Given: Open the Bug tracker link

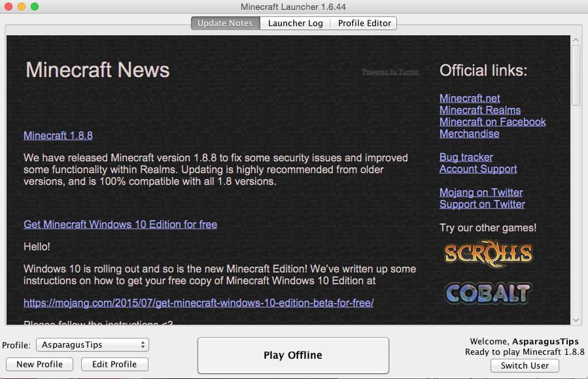Looking at the screenshot, I should pyautogui.click(x=466, y=157).
